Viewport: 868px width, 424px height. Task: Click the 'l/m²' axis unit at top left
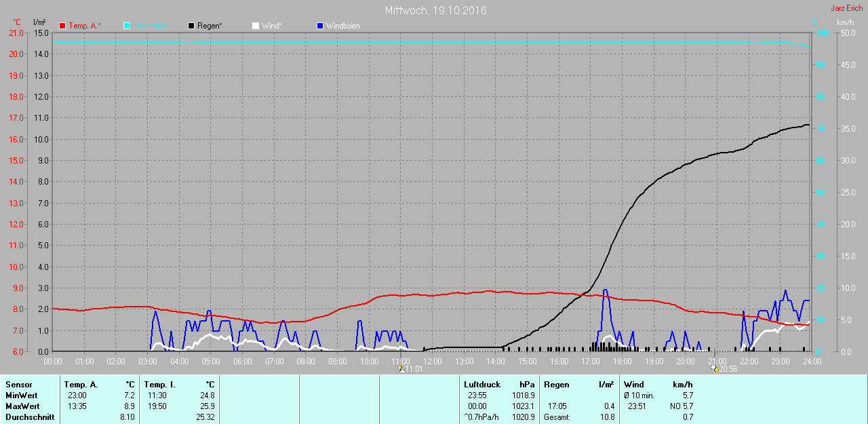coord(39,22)
